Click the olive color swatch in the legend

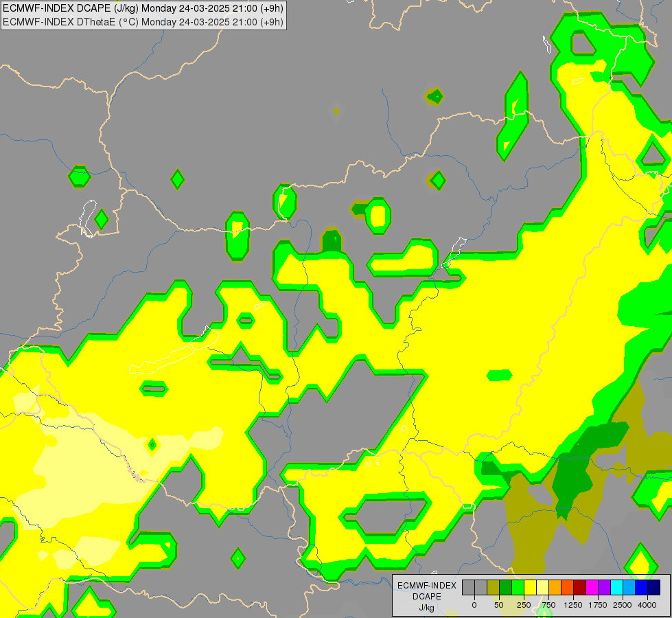click(x=494, y=587)
